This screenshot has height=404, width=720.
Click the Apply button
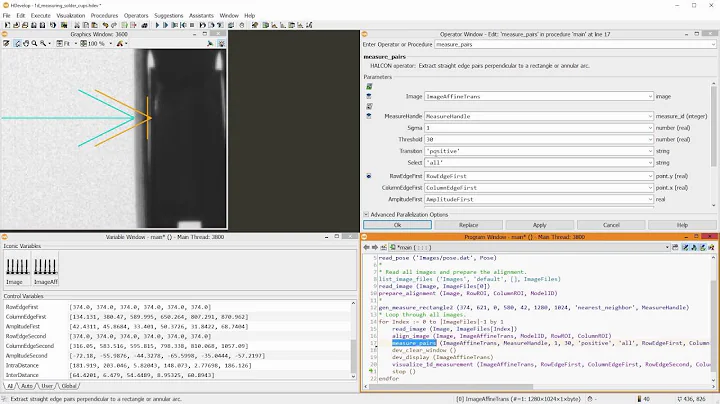(x=540, y=225)
